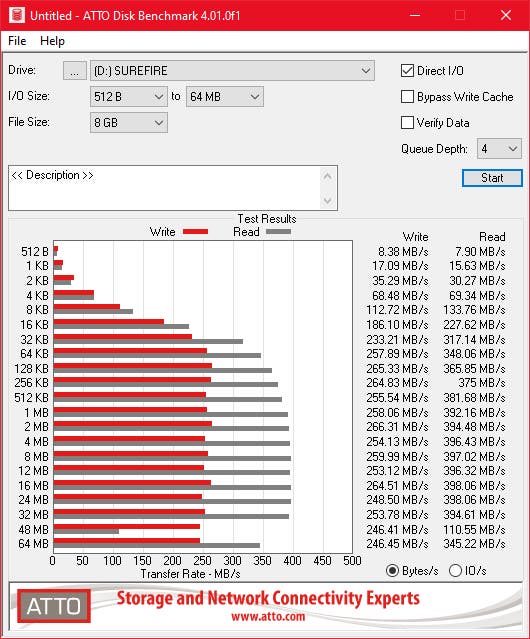Screen dimensions: 530x639
Task: Open the File menu
Action: pyautogui.click(x=17, y=41)
